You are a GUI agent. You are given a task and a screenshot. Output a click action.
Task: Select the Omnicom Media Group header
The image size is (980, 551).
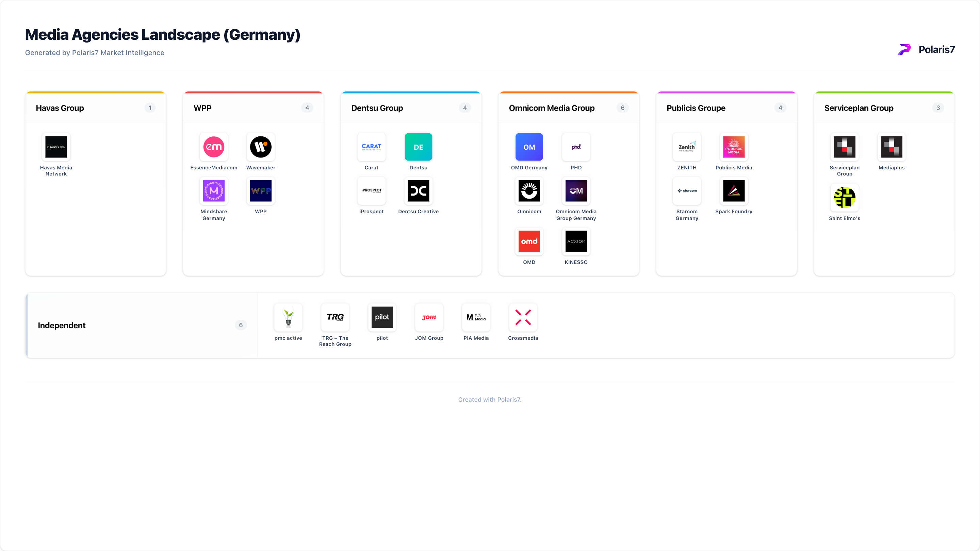coord(552,108)
